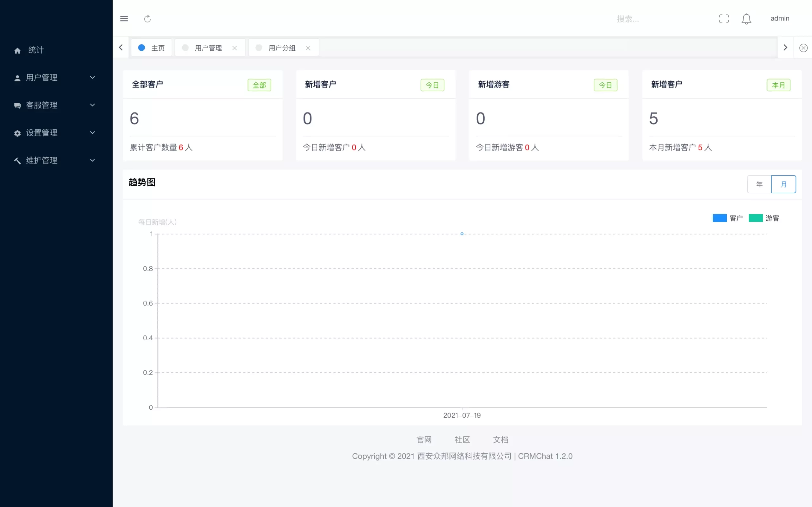Open the fullscreen icon in top bar
Screen dimensions: 812x507
(724, 18)
